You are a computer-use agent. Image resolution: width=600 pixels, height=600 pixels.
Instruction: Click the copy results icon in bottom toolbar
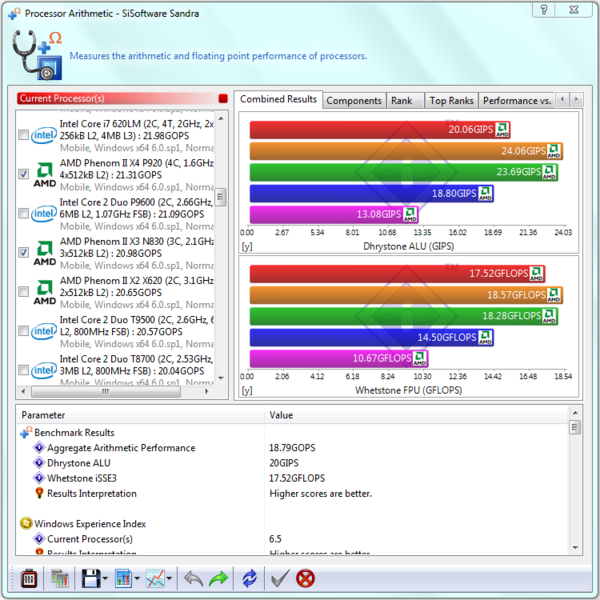60,578
